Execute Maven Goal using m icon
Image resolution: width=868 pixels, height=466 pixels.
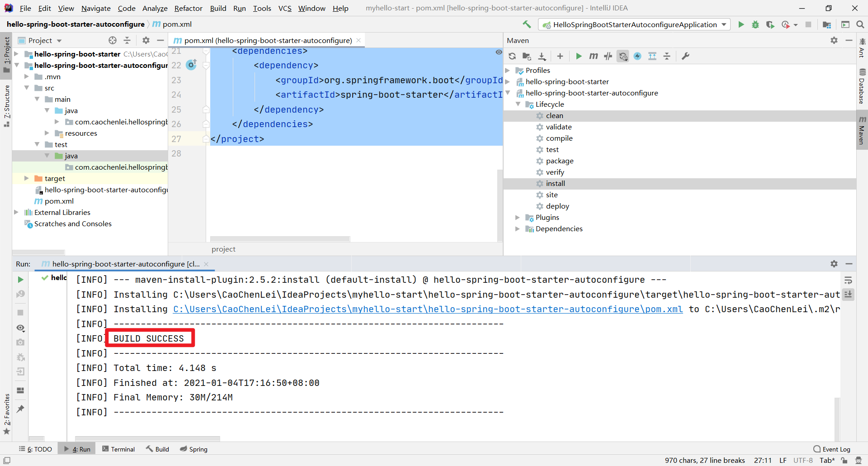pos(594,56)
